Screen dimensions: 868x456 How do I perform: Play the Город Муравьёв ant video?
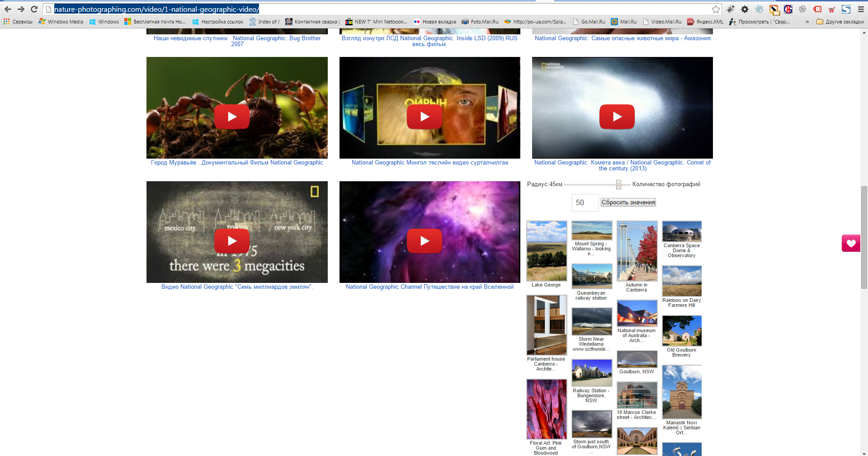click(232, 117)
